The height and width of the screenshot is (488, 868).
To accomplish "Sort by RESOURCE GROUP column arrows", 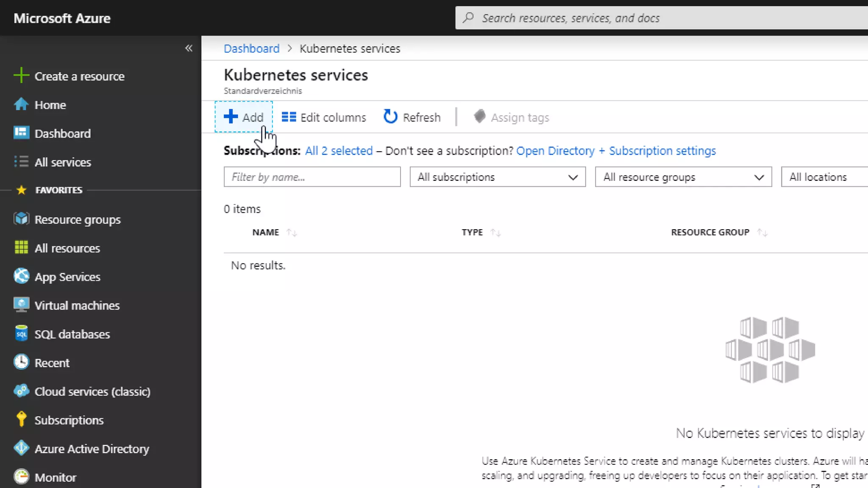I will 762,233.
